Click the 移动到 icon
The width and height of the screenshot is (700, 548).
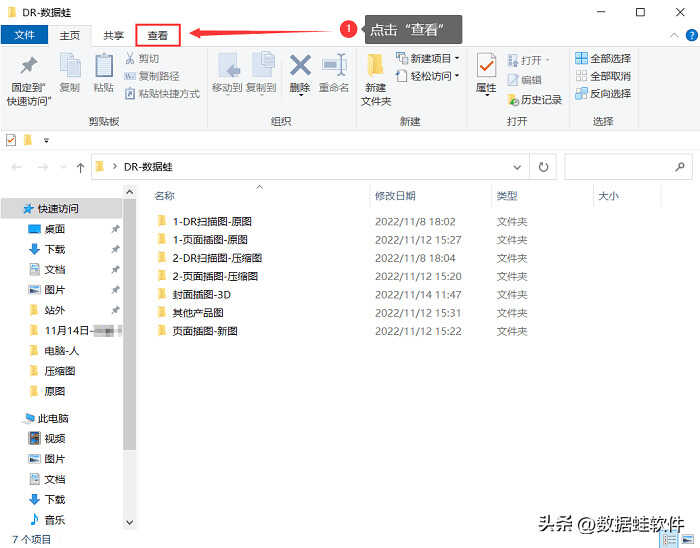[x=227, y=66]
